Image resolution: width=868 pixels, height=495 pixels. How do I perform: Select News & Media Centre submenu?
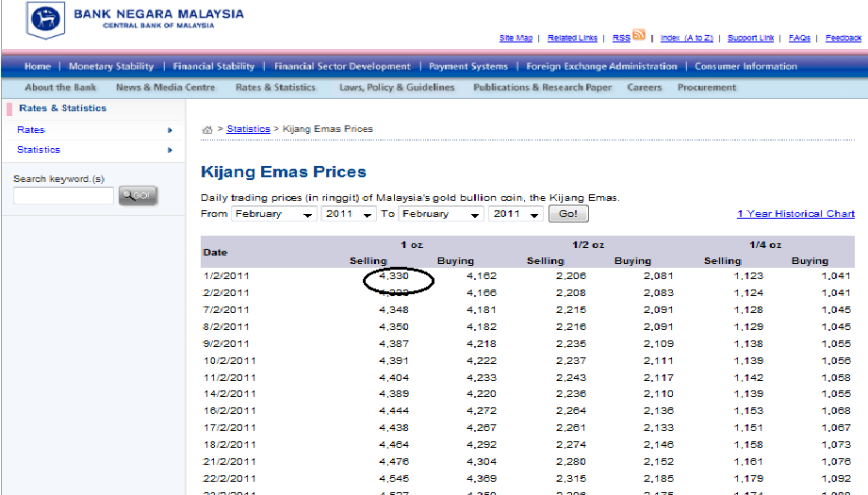pos(166,88)
